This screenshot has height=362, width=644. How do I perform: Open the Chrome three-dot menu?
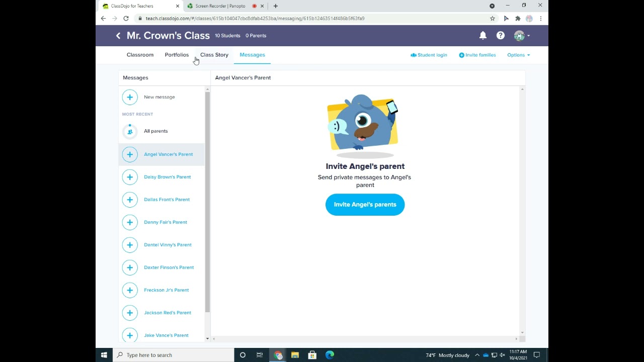pos(541,19)
